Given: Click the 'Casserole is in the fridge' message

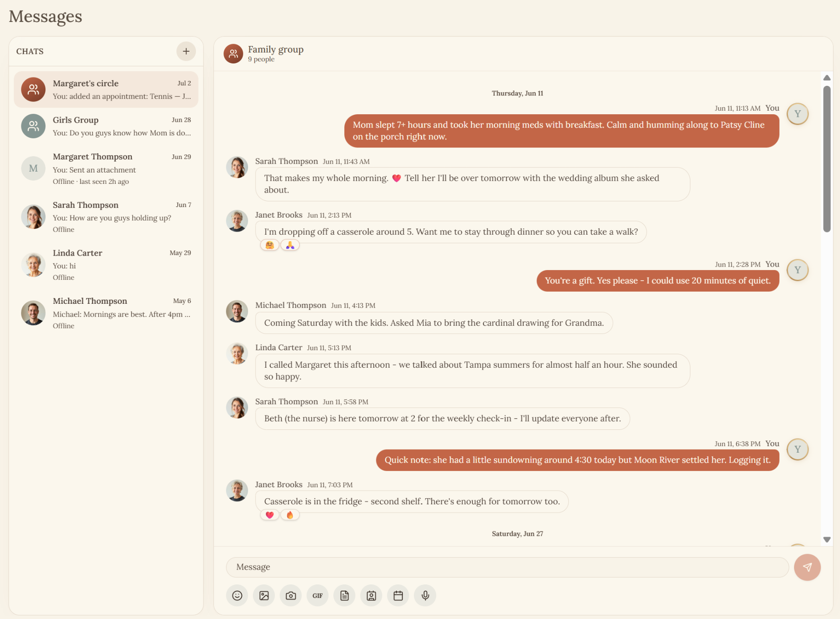Looking at the screenshot, I should pos(412,502).
